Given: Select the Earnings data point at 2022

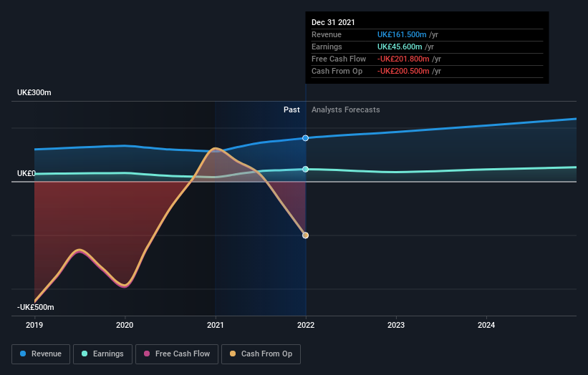Looking at the screenshot, I should (306, 170).
